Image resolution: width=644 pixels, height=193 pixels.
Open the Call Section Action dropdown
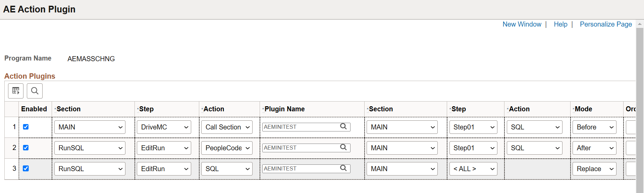click(227, 127)
